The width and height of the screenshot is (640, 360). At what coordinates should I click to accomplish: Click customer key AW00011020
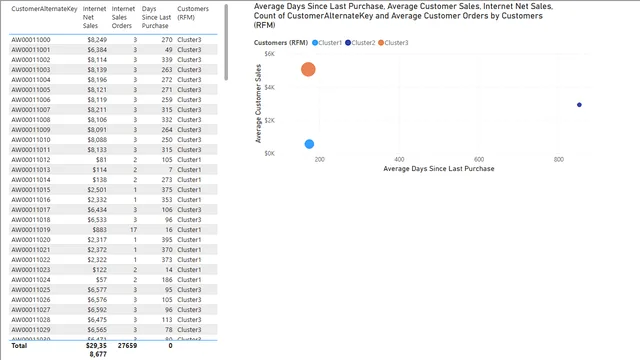click(31, 240)
